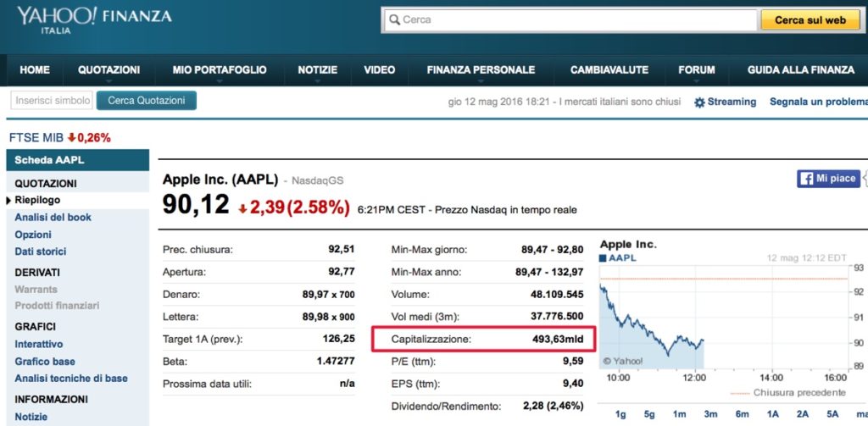Select the 1A chart time range
868x426 pixels.
pos(773,414)
